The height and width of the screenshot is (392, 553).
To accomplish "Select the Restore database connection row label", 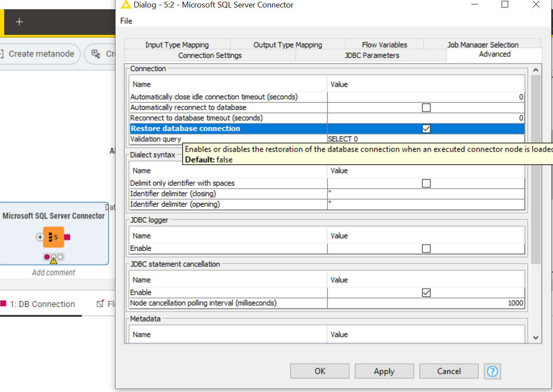I will click(x=185, y=129).
